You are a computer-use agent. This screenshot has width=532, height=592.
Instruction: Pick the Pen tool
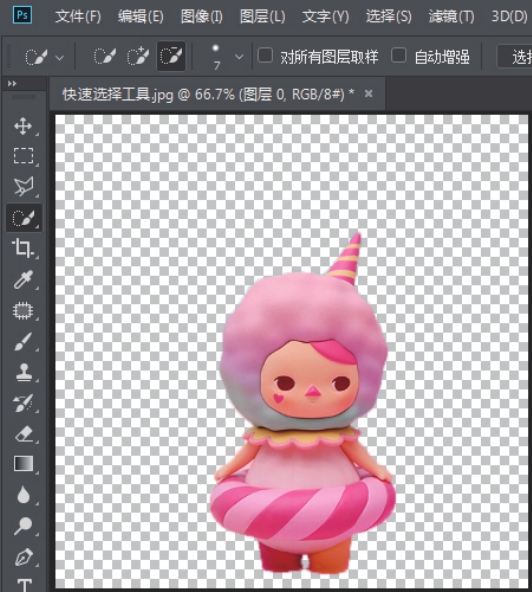coord(23,557)
